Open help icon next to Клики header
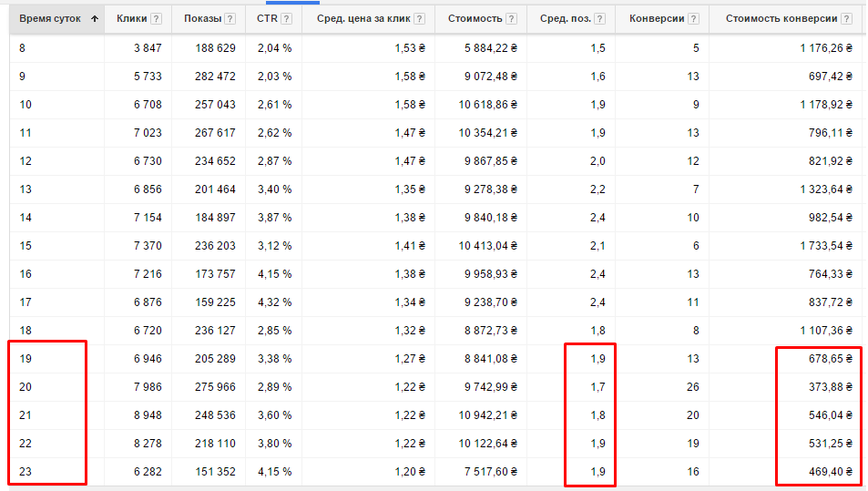Viewport: 868px width, 491px height. [x=157, y=19]
